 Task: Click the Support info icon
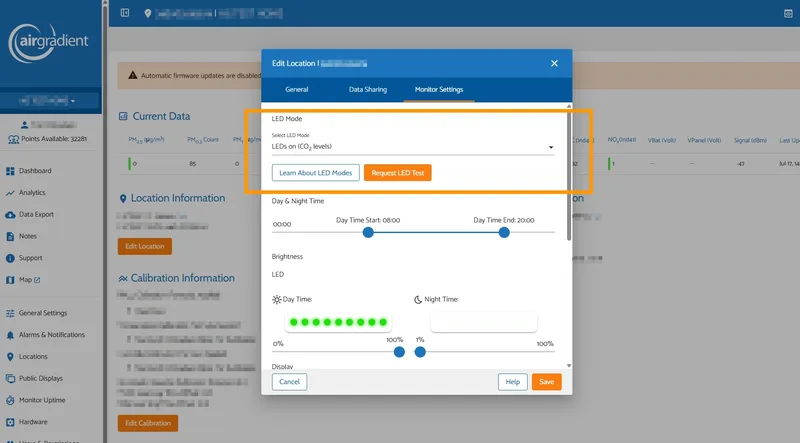[10, 258]
